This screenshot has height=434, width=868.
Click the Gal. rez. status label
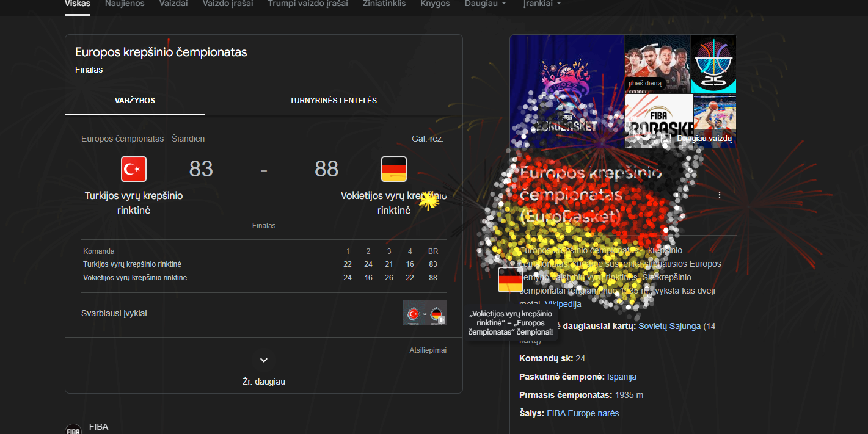click(x=428, y=139)
